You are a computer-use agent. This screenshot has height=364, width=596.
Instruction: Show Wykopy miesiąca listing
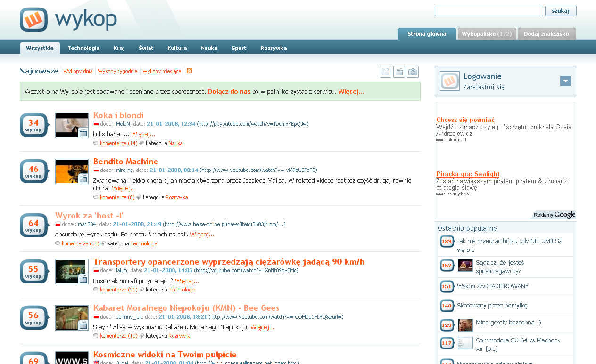click(162, 71)
